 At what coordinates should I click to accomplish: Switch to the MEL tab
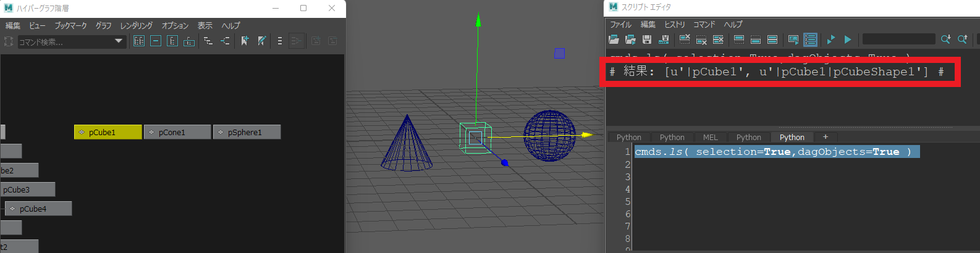tap(710, 137)
